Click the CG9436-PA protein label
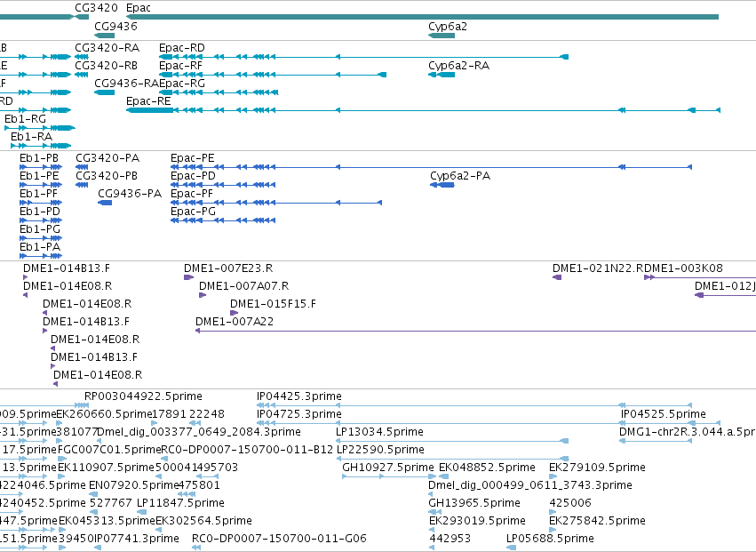The height and width of the screenshot is (552, 756). click(130, 194)
